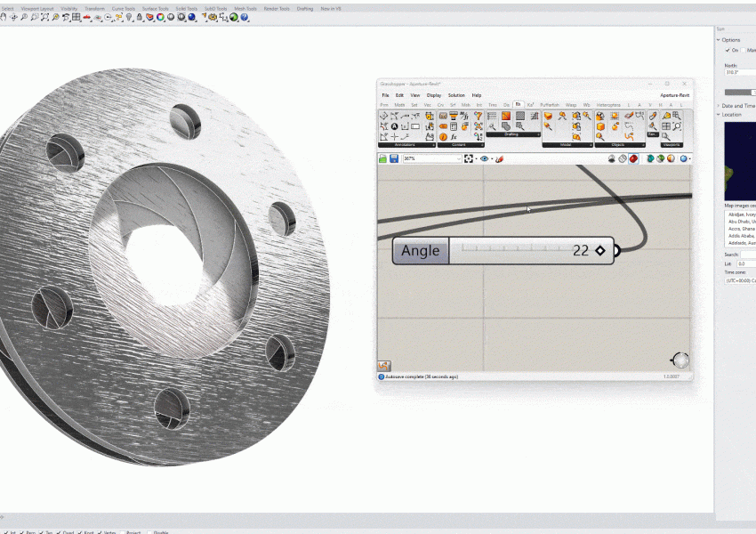Viewport: 756px width, 534px height.
Task: Click the orange info icon in Content panel
Action: pyautogui.click(x=443, y=136)
